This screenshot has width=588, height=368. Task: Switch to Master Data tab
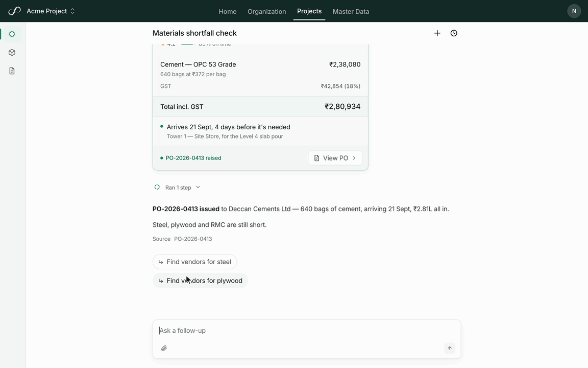coord(351,11)
